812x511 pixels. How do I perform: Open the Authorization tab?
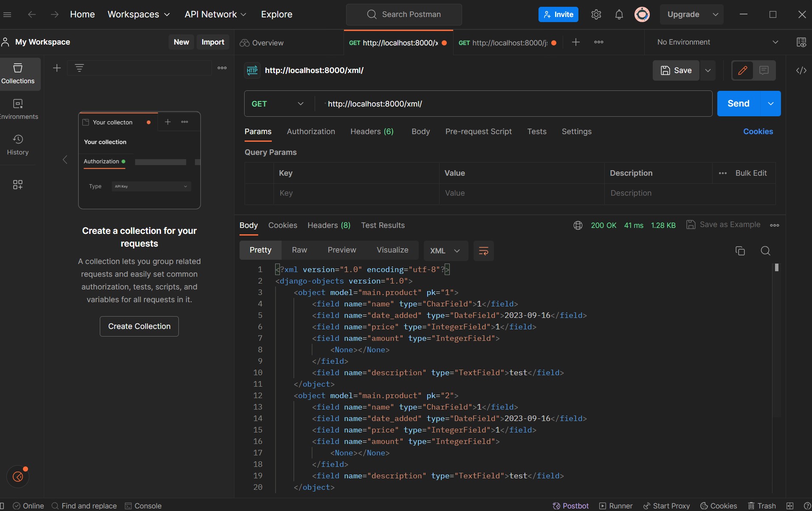click(x=311, y=132)
